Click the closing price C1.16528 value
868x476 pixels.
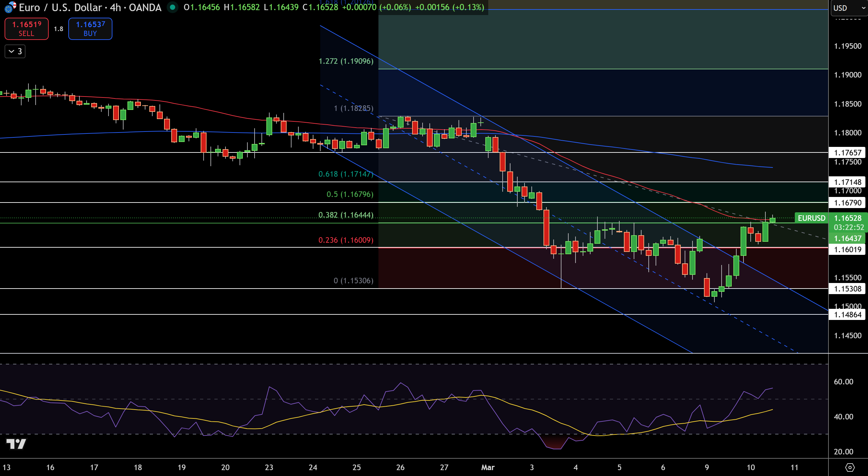click(320, 7)
